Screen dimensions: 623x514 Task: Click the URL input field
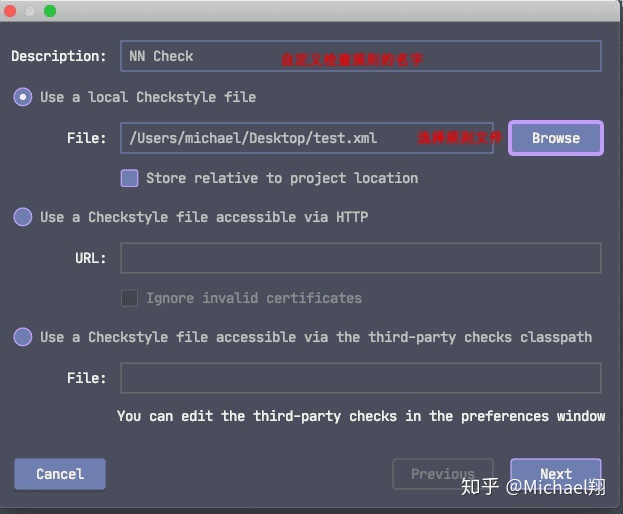coord(361,258)
